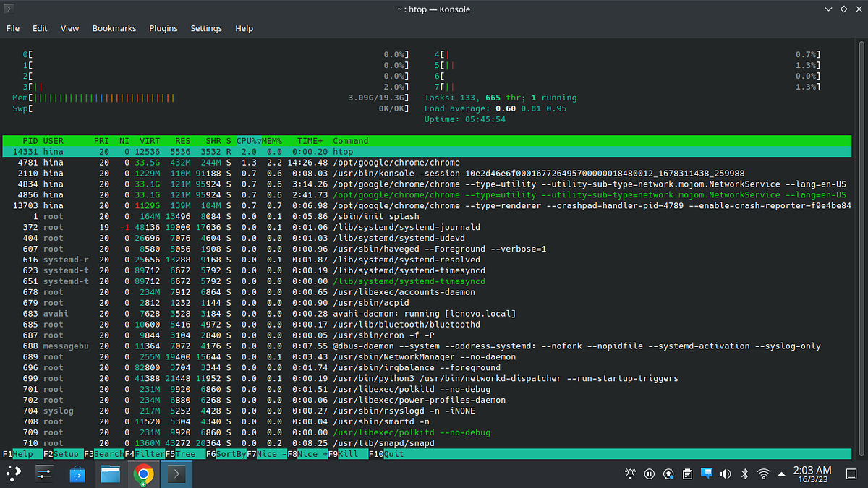Open the volume control slider

click(x=726, y=474)
